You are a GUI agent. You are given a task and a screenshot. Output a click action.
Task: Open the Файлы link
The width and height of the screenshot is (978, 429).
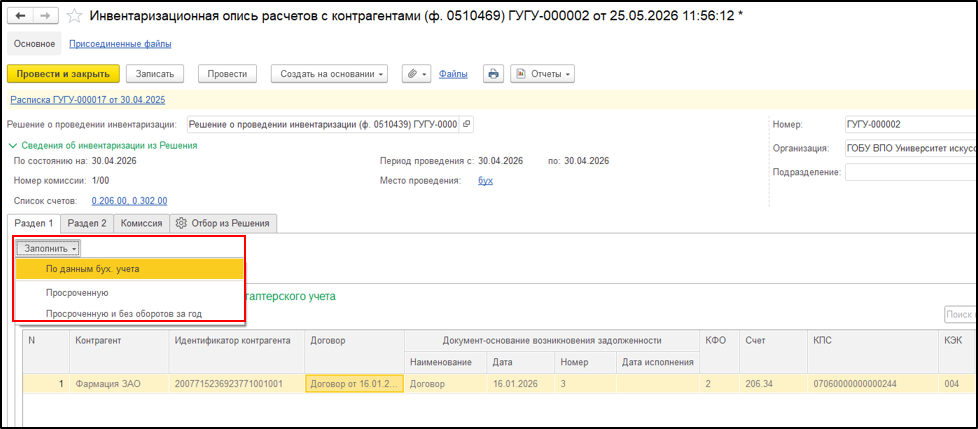point(453,74)
